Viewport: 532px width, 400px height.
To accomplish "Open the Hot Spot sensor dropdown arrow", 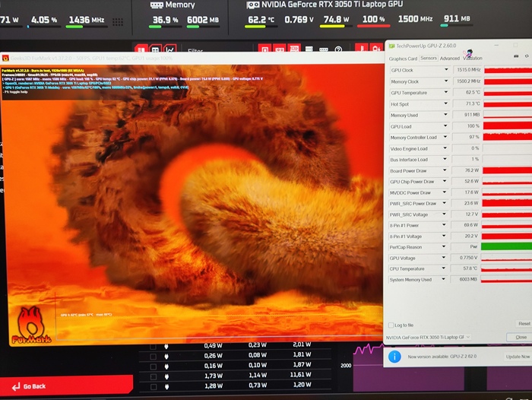I will pos(446,103).
